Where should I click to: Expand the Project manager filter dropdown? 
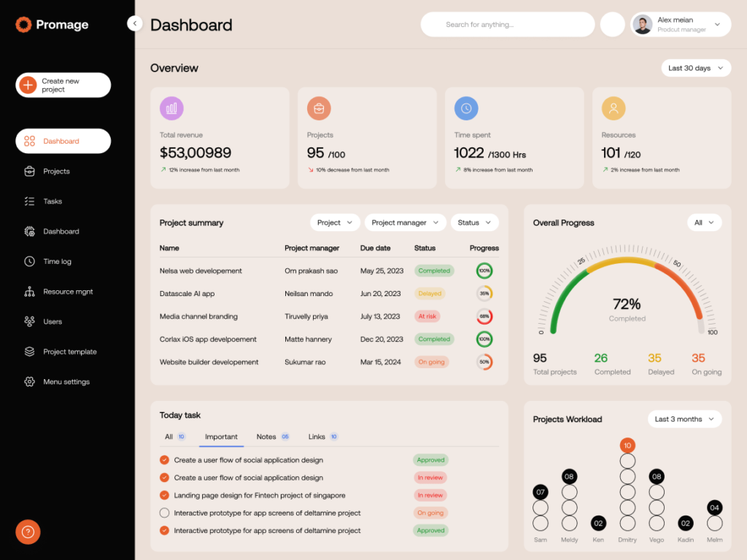[x=405, y=222]
